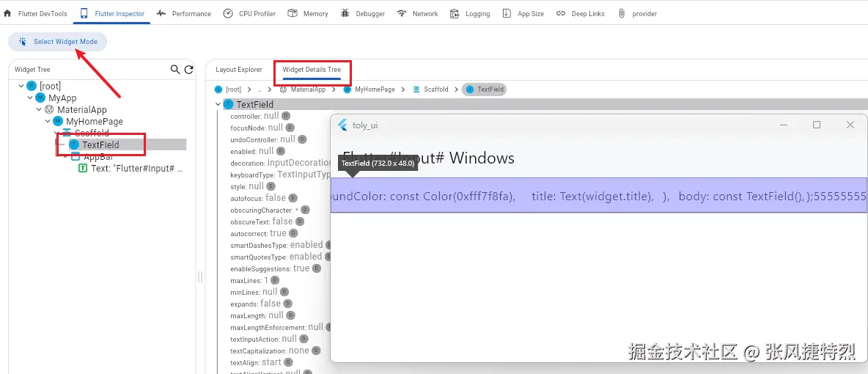The image size is (868, 374).
Task: Click default badge next to textCapitalization
Action: click(x=315, y=351)
